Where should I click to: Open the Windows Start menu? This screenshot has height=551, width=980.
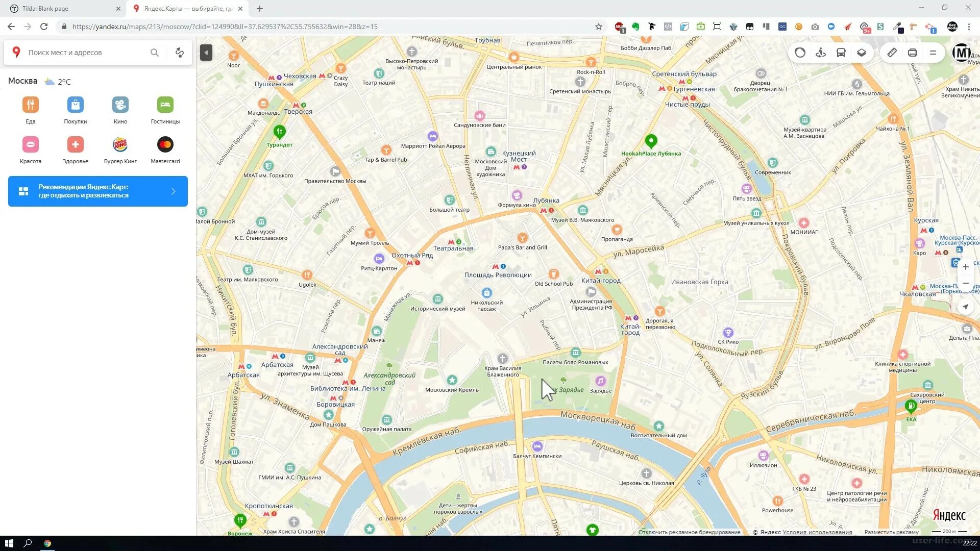(9, 543)
